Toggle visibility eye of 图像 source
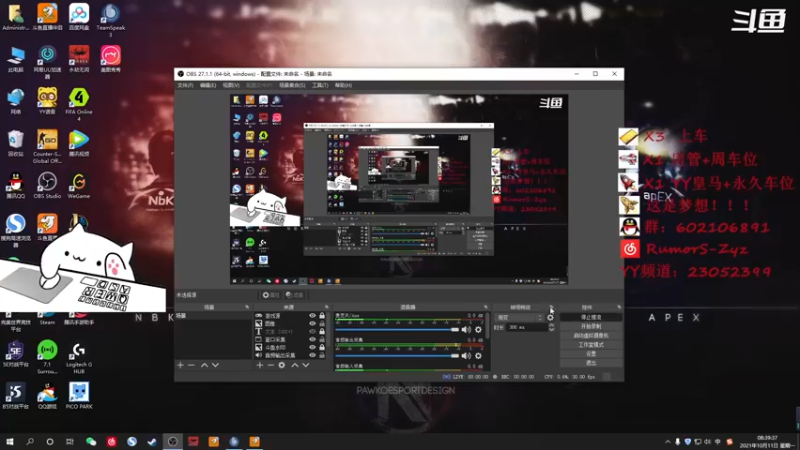This screenshot has width=800, height=450. click(x=312, y=323)
